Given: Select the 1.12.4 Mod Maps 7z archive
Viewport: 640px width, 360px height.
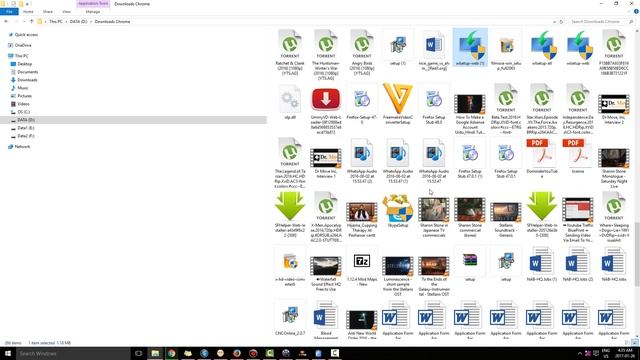Looking at the screenshot, I should coord(362,266).
